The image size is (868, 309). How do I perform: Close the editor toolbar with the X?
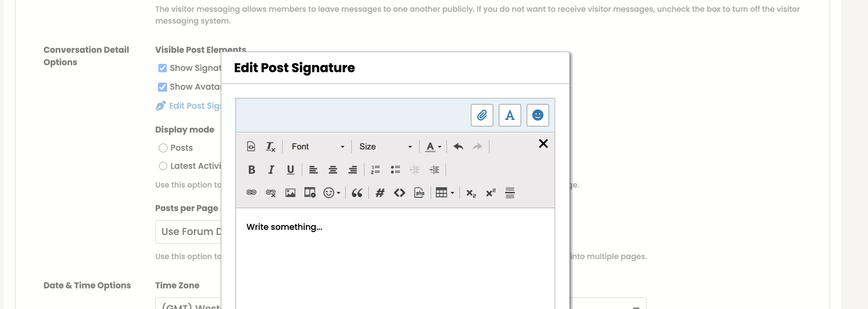point(543,144)
